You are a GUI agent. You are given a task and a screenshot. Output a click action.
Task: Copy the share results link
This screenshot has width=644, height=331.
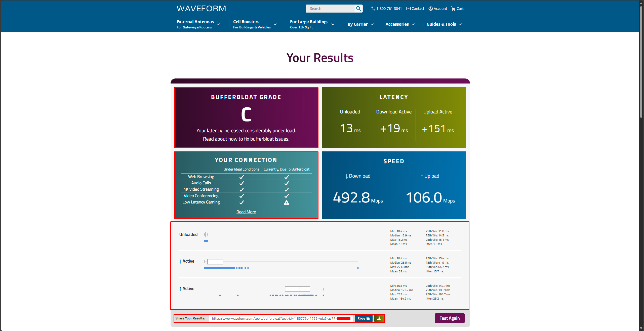click(x=364, y=318)
